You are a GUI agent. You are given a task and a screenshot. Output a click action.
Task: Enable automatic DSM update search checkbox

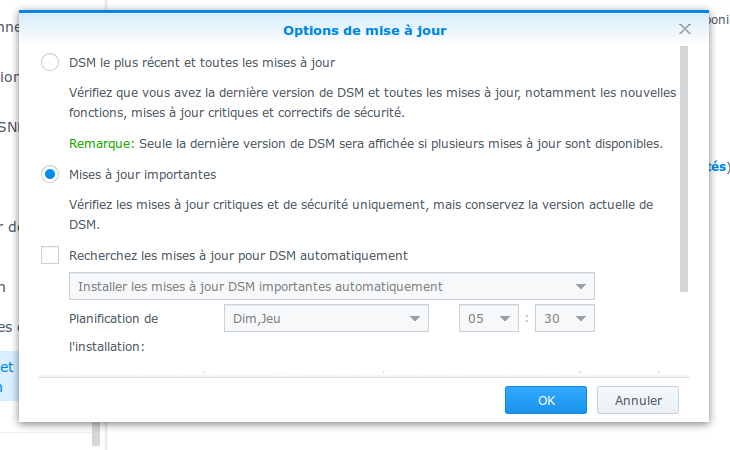[x=50, y=255]
